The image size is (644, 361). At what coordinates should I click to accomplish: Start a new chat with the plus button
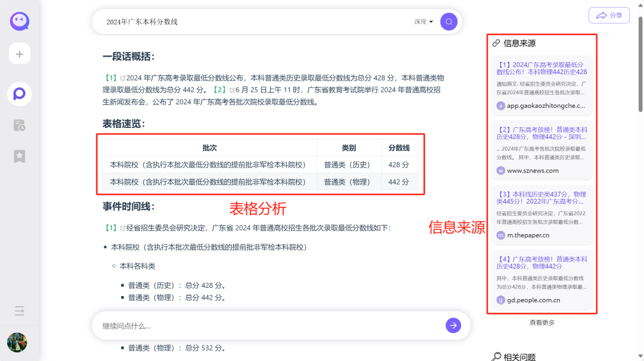[19, 54]
